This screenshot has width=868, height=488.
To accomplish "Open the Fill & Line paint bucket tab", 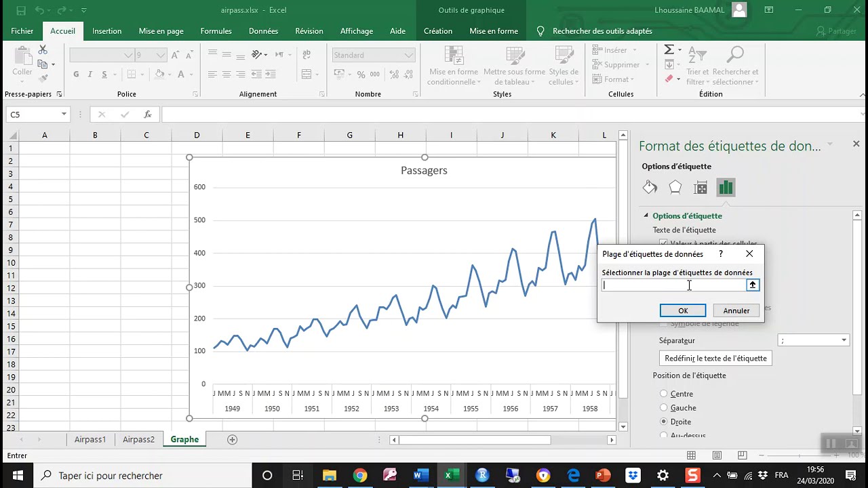I will 650,188.
